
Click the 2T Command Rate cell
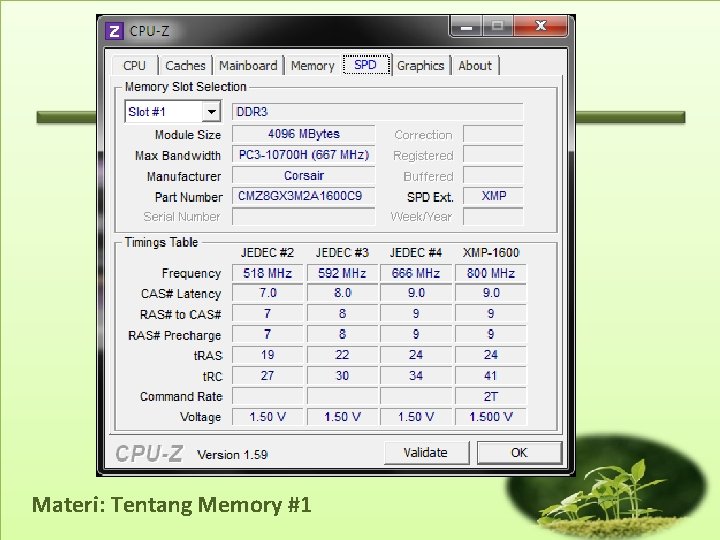[x=491, y=396]
